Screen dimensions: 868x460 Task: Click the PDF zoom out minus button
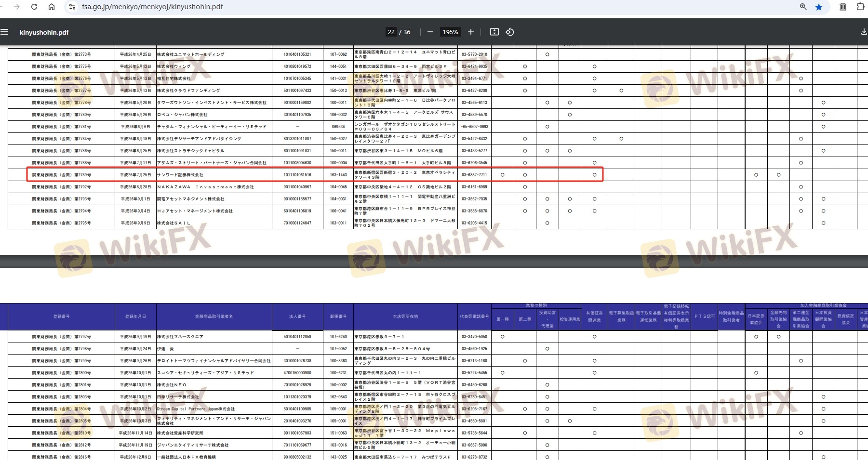click(x=430, y=32)
